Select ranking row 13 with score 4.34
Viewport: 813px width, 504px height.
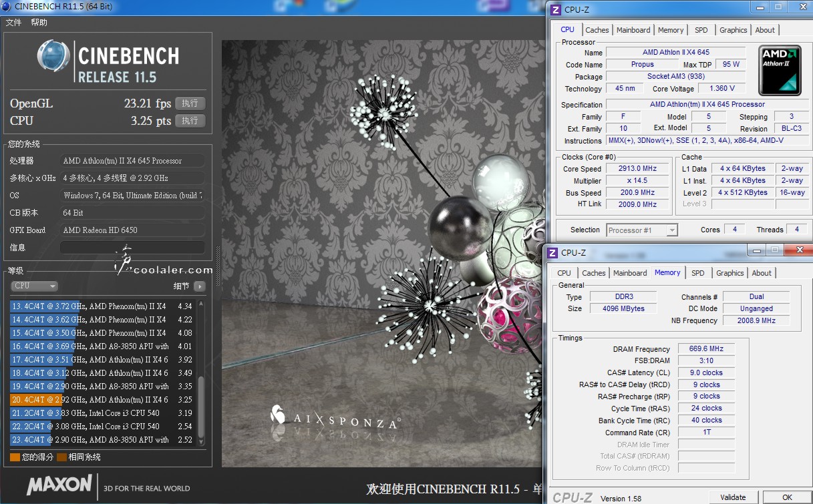[x=102, y=306]
